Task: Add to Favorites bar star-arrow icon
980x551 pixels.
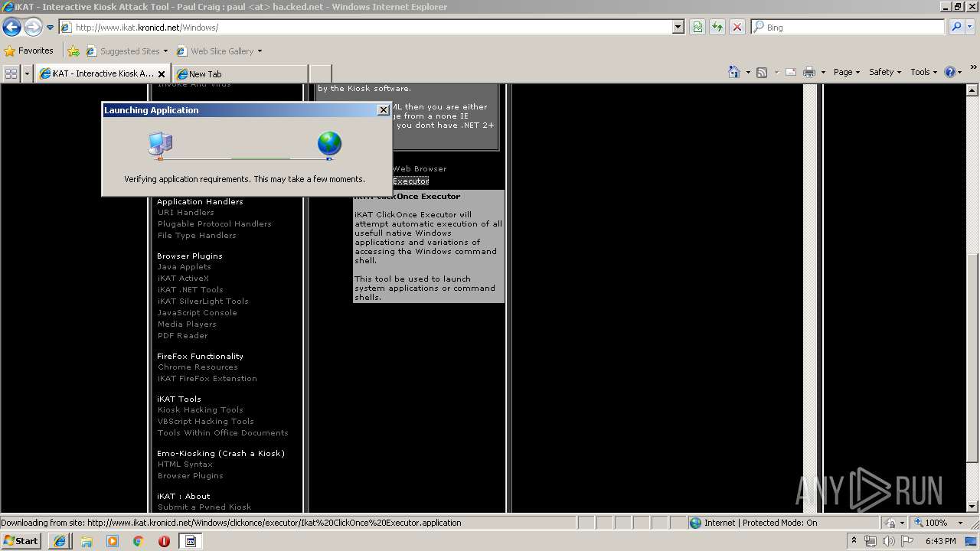Action: [73, 51]
